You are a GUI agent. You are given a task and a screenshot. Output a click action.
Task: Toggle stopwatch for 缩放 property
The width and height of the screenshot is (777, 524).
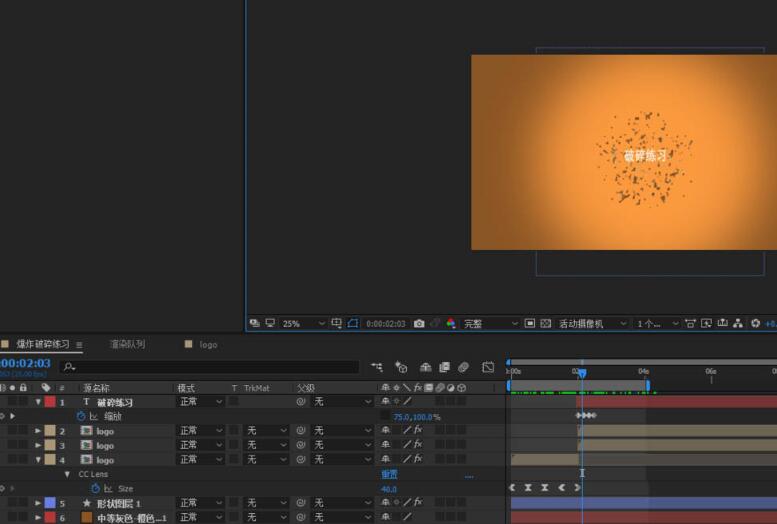[81, 416]
